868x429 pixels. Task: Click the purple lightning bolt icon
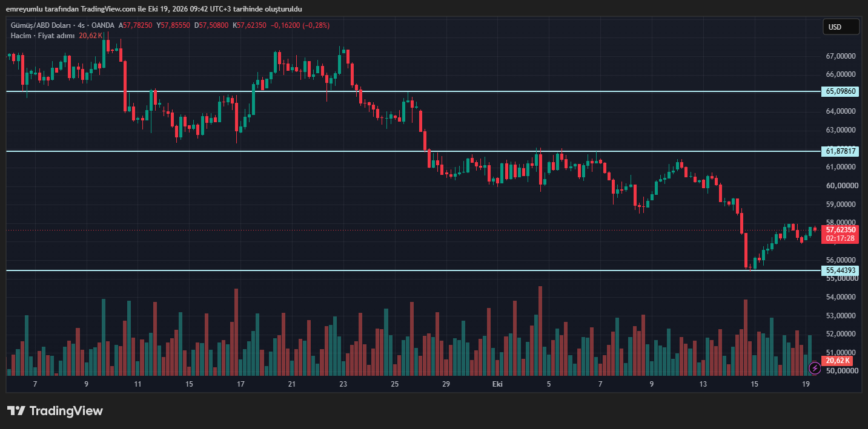point(815,368)
